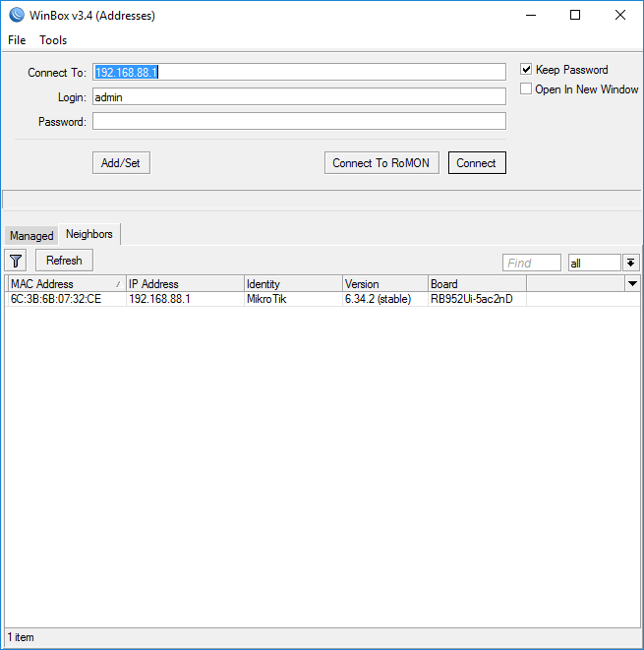
Task: Open the 'all' filter dropdown
Action: point(631,263)
